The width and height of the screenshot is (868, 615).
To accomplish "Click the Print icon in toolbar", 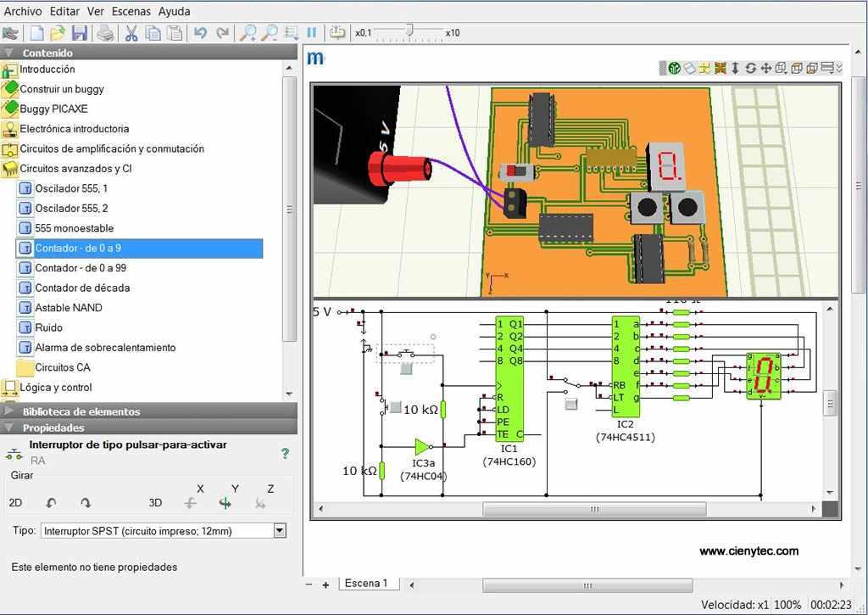I will point(105,33).
